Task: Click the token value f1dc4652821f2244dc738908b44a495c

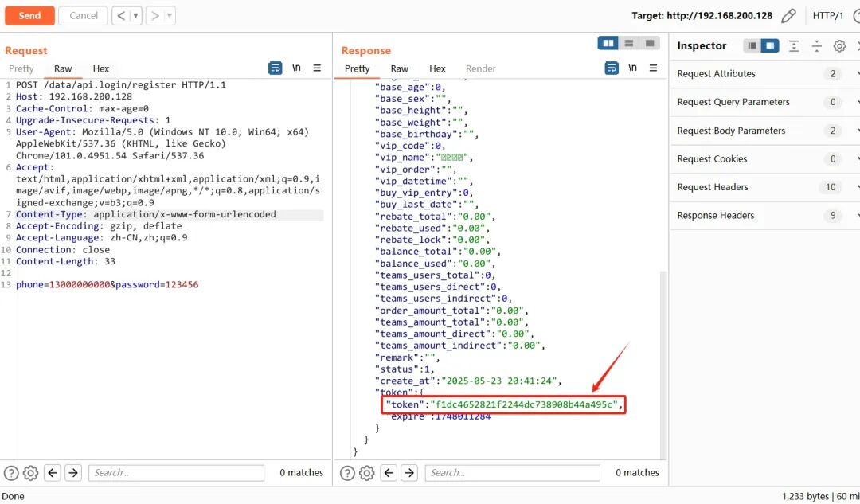Action: (x=524, y=404)
